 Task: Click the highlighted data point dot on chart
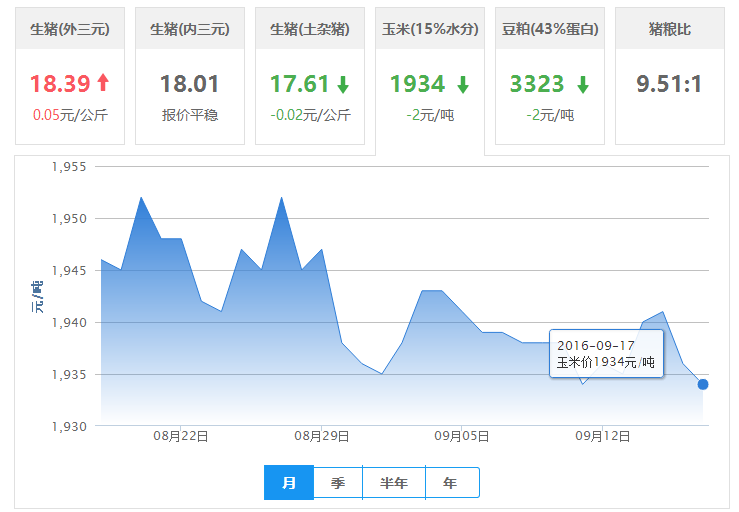pyautogui.click(x=703, y=384)
